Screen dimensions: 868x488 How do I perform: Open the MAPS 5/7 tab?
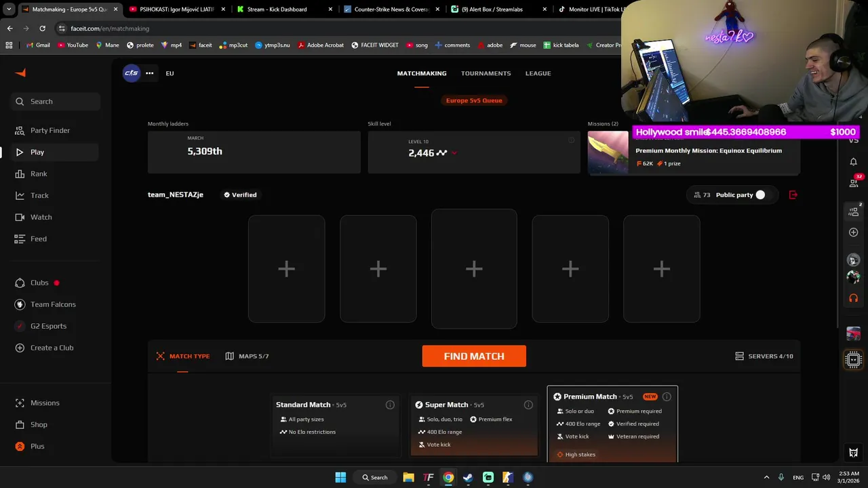(x=247, y=356)
